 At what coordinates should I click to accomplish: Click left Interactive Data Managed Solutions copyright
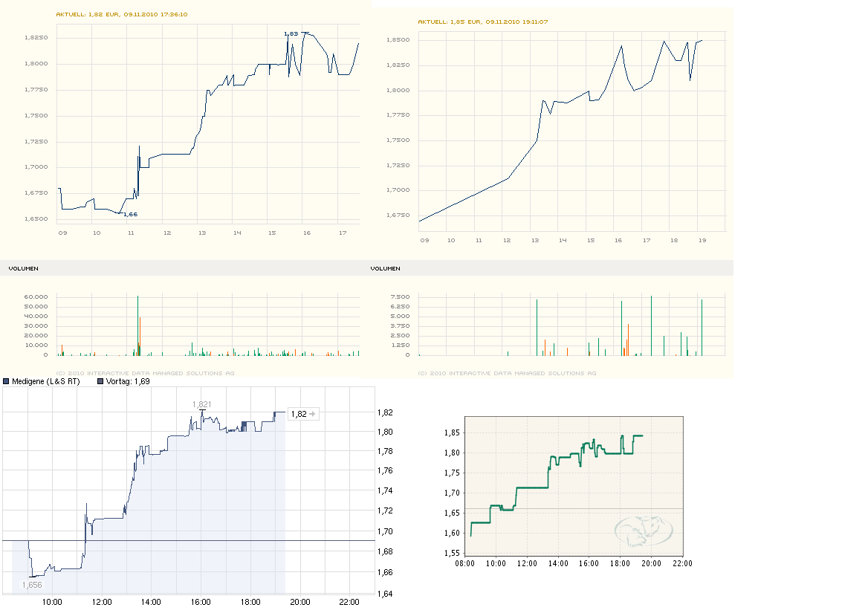[146, 373]
